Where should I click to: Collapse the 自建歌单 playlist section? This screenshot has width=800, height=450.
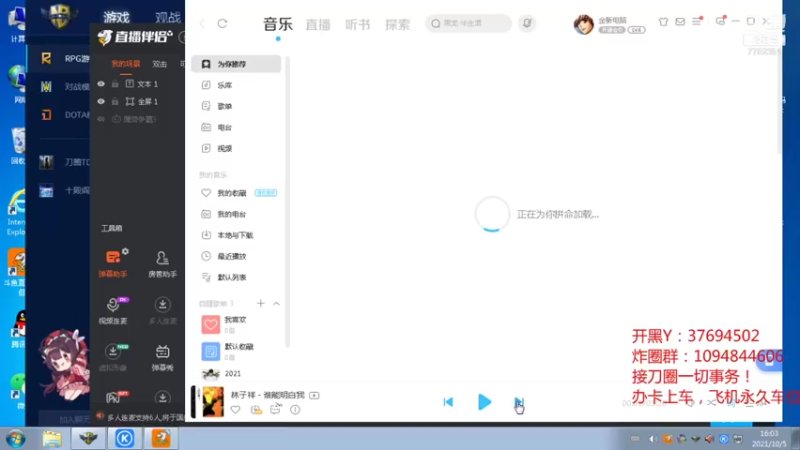tap(277, 304)
